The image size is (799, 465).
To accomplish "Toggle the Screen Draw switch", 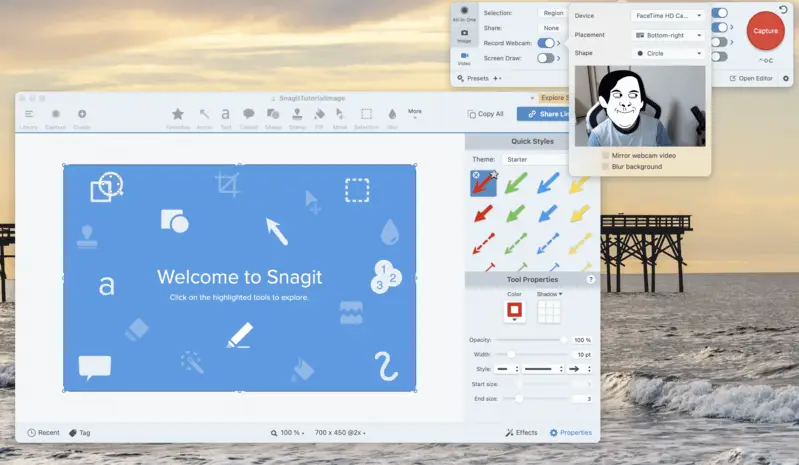I will 545,58.
